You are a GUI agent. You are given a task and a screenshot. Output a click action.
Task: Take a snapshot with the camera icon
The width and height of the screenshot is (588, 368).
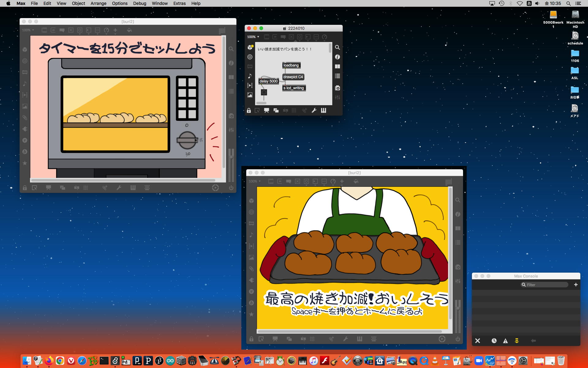click(337, 88)
